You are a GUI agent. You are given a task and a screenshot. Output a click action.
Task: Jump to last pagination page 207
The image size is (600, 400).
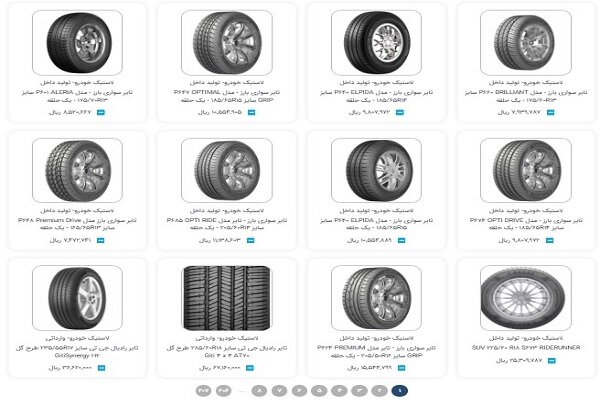click(204, 390)
